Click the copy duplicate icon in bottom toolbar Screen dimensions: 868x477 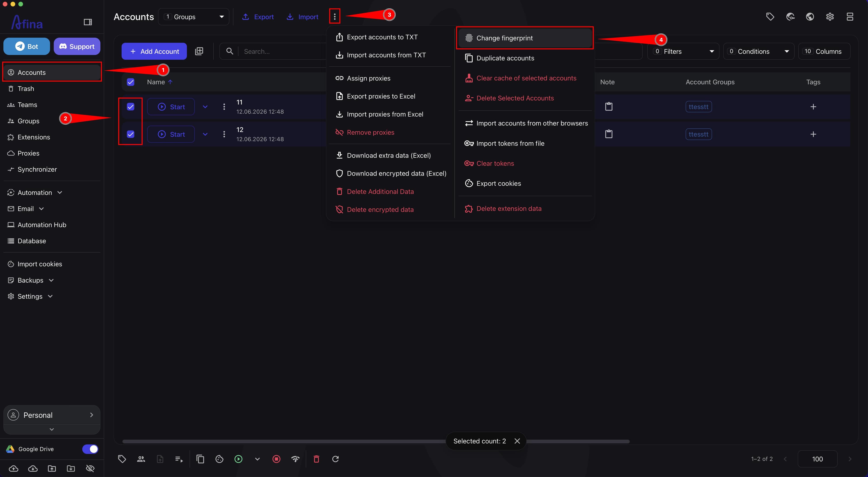[200, 459]
